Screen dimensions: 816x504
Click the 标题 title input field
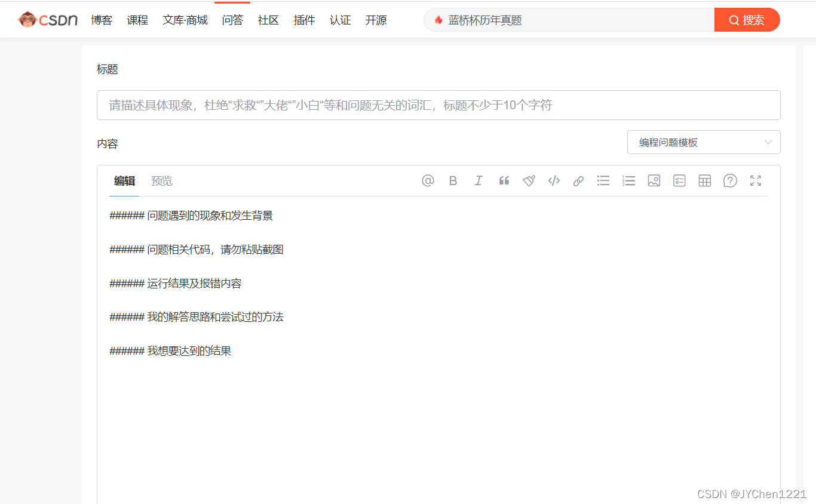pos(438,105)
